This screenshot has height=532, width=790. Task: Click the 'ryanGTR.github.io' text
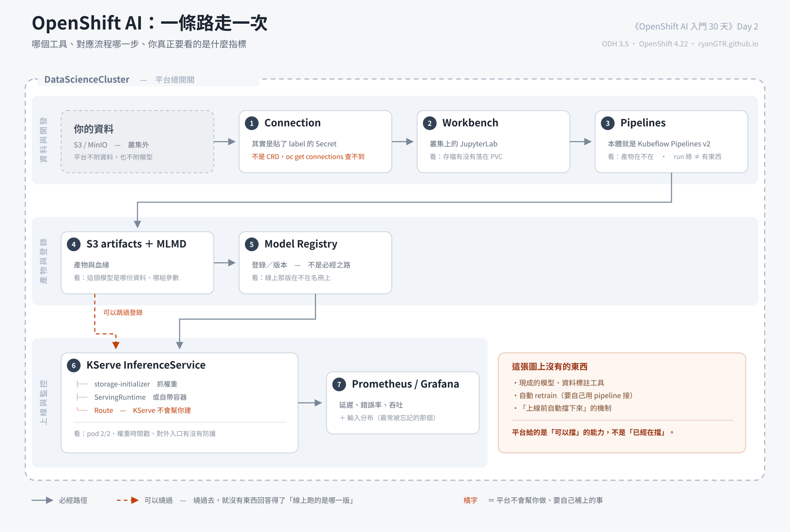728,44
